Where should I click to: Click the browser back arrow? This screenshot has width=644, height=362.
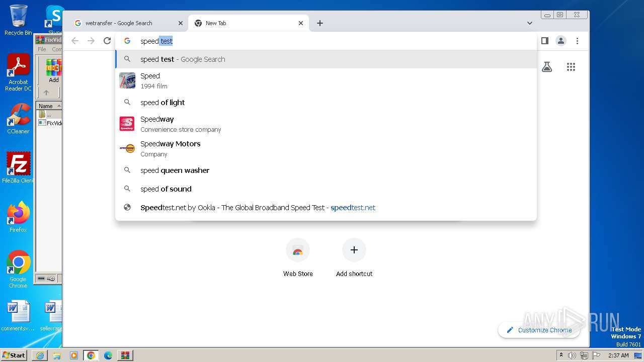pos(75,41)
